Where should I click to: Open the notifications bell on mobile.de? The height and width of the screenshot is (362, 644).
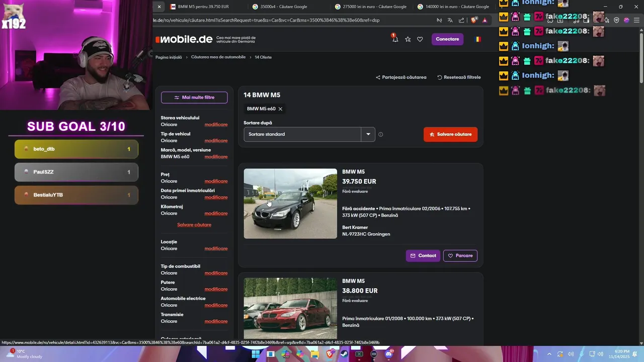[x=395, y=39]
